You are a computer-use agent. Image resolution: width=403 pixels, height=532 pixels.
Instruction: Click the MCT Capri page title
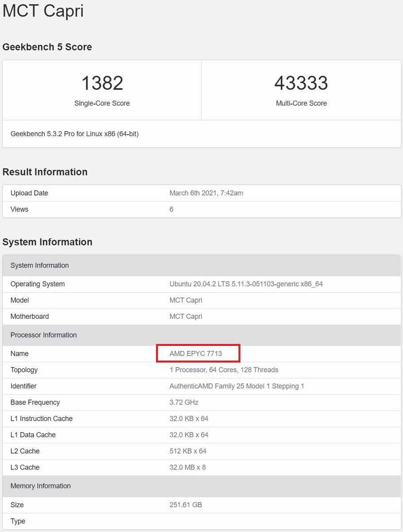[43, 11]
